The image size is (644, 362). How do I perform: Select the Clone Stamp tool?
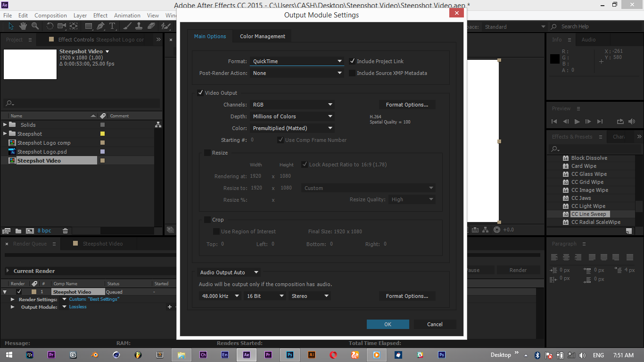pos(139,26)
